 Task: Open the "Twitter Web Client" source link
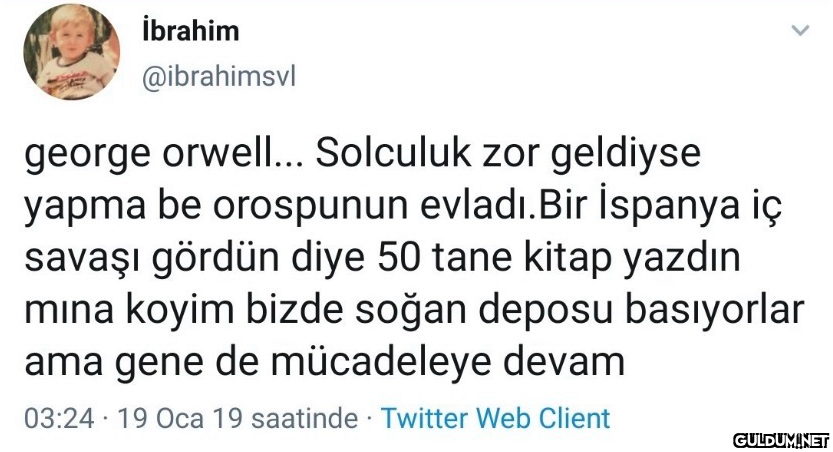click(495, 417)
